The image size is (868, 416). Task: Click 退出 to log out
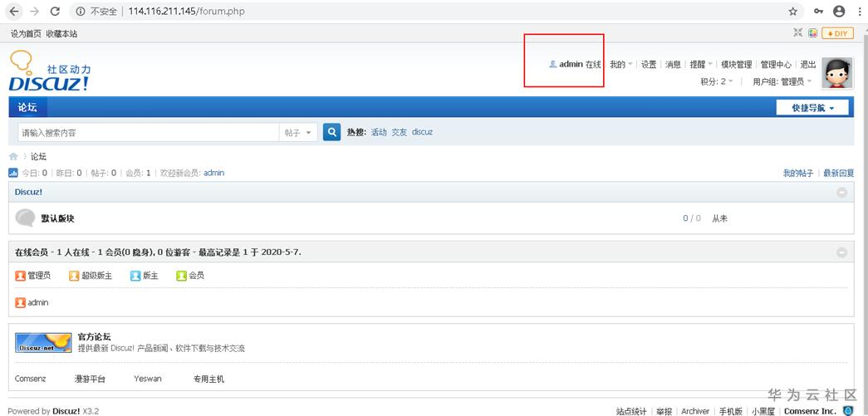[x=808, y=64]
